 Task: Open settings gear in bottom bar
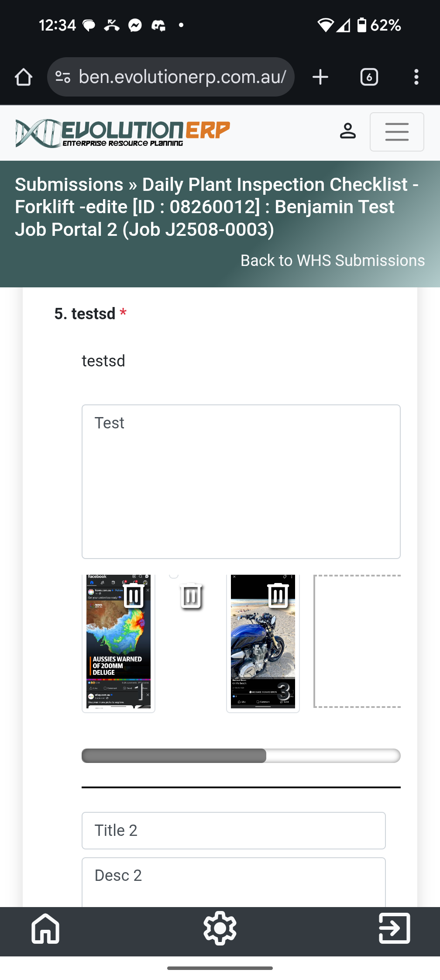click(220, 928)
